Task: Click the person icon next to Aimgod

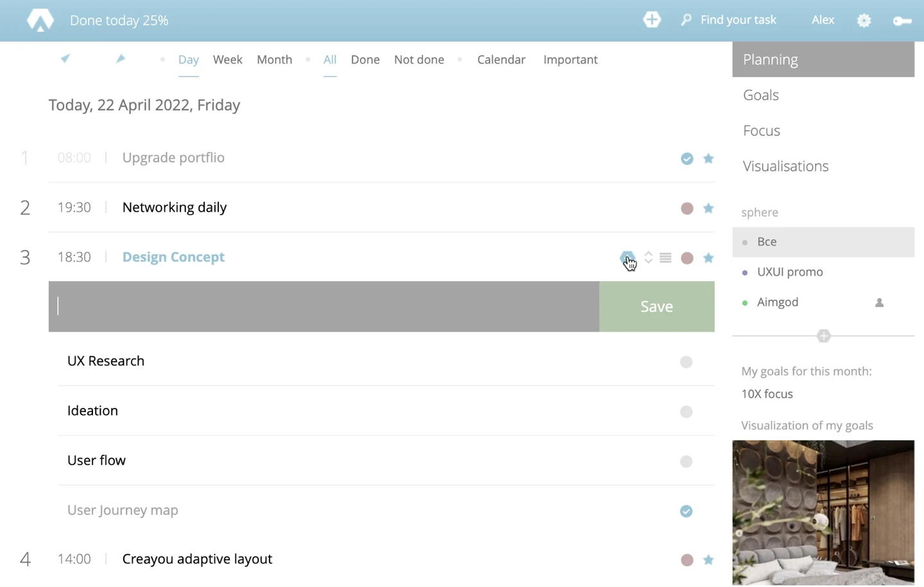Action: tap(880, 303)
